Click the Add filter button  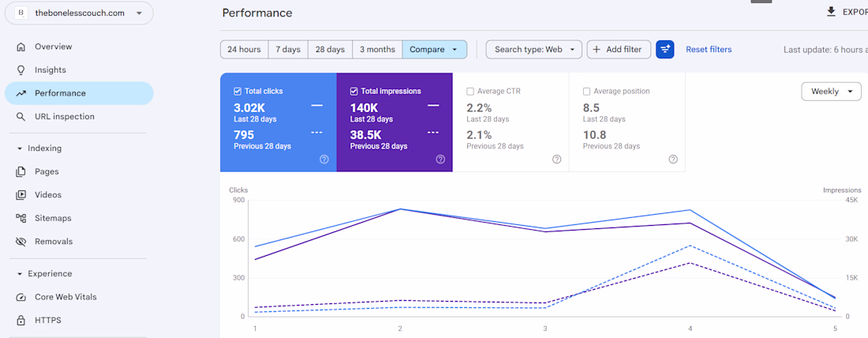(618, 50)
